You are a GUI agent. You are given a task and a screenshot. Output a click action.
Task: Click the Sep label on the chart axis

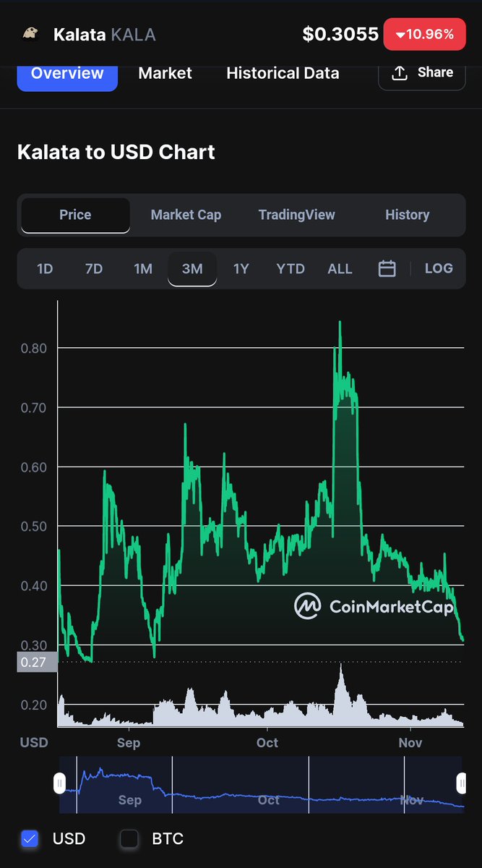point(128,743)
